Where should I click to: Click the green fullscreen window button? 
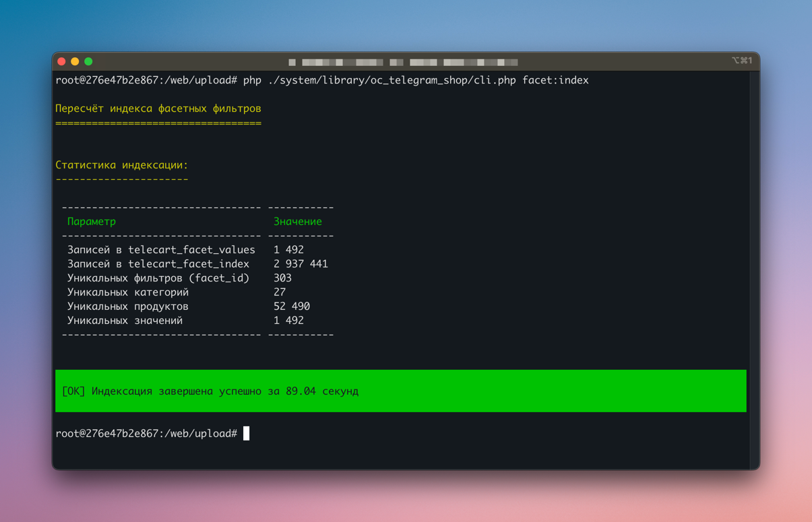point(88,61)
